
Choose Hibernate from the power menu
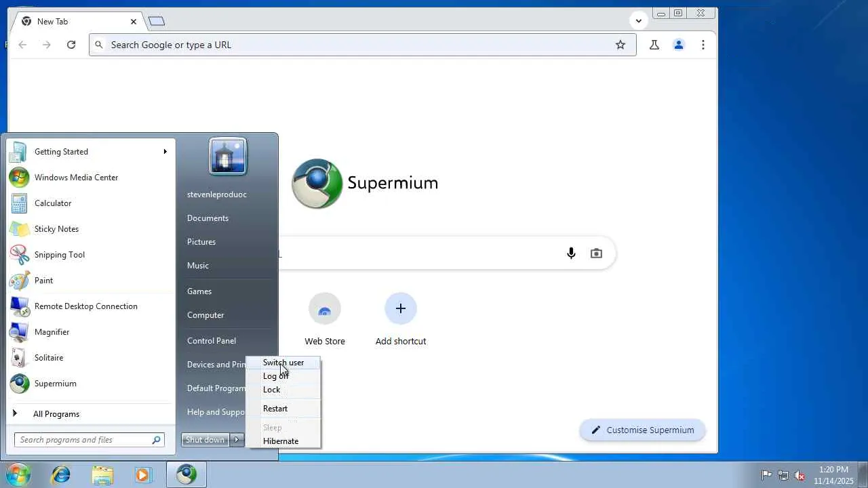283,441
